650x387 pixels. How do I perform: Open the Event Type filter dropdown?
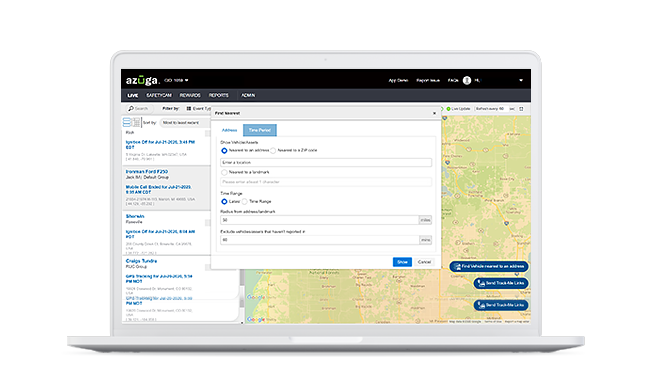(199, 109)
